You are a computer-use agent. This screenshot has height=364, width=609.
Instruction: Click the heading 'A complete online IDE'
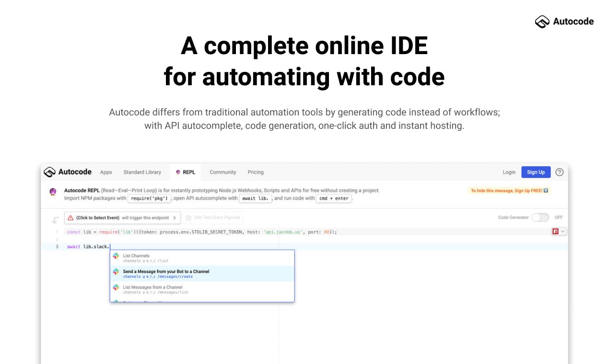click(x=304, y=46)
